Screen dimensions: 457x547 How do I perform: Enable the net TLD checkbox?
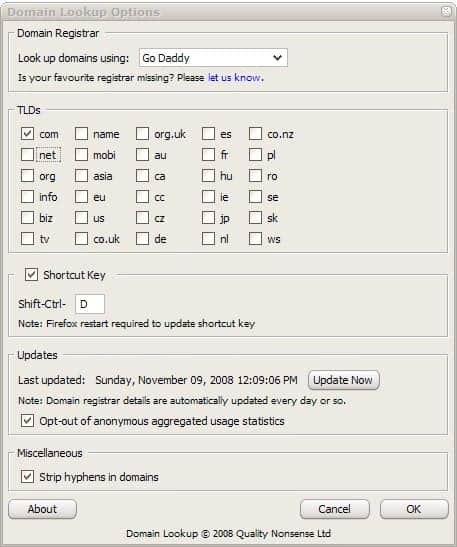[27, 155]
